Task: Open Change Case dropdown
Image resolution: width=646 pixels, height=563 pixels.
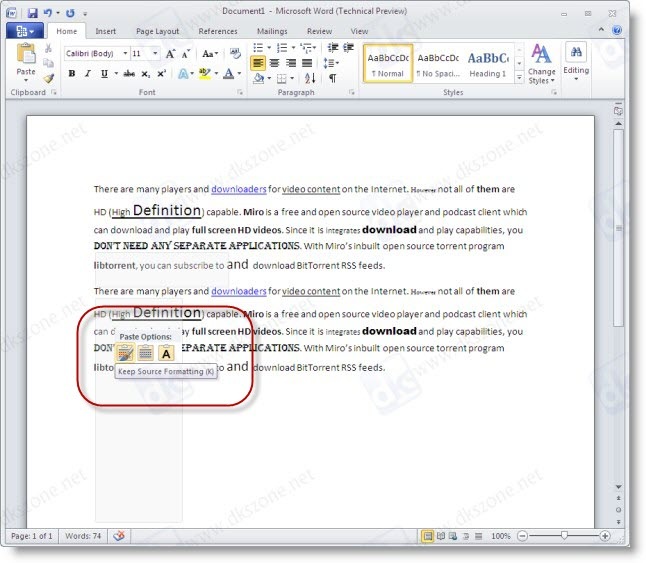Action: (210, 54)
